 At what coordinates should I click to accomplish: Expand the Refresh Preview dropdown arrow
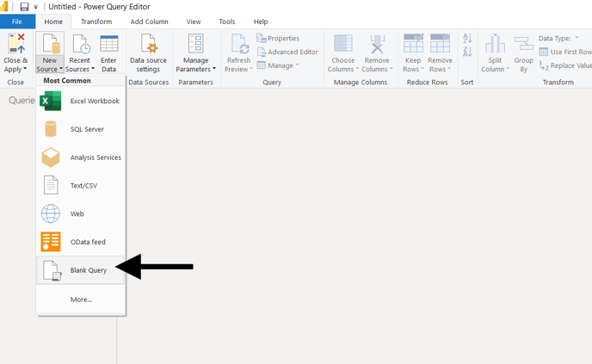coord(251,69)
